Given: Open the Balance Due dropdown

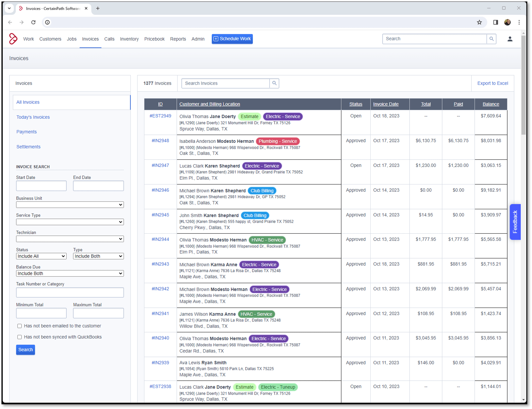Looking at the screenshot, I should coord(70,273).
